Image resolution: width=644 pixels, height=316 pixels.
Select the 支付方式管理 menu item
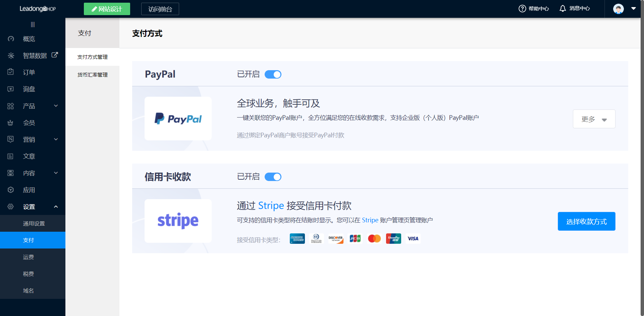[x=92, y=57]
